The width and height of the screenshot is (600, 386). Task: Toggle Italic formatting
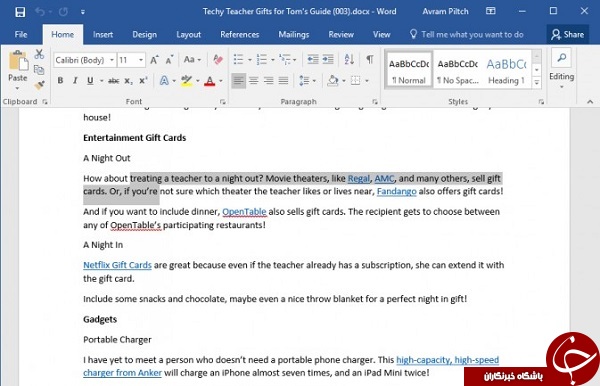coord(75,81)
